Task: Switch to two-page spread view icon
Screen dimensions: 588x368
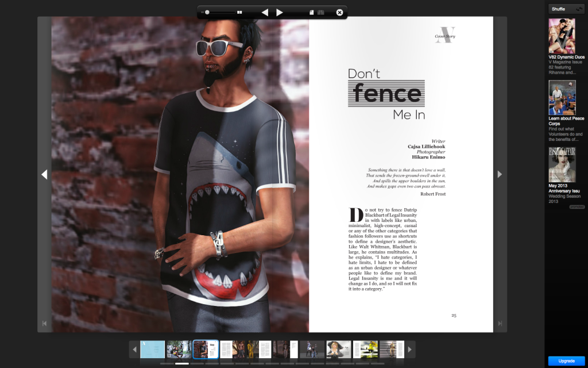Action: pos(320,11)
